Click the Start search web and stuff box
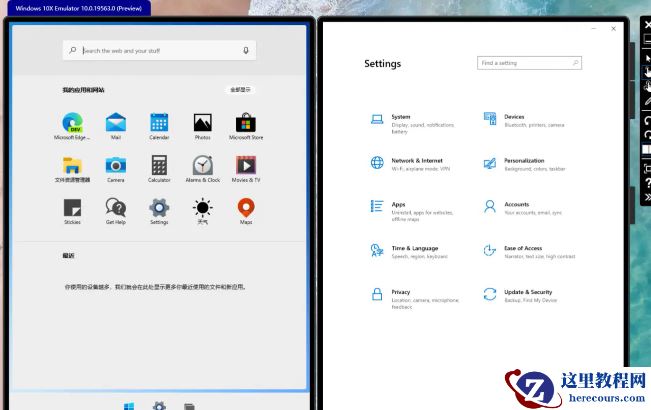 [x=159, y=51]
